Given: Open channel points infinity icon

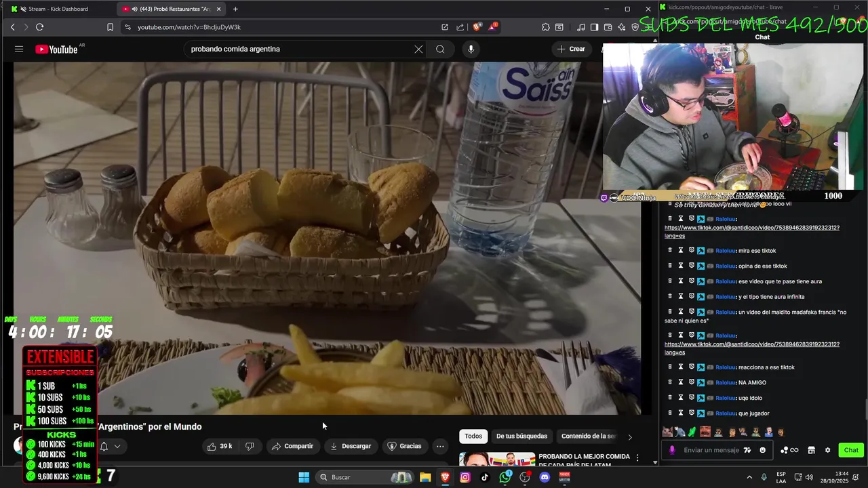Looking at the screenshot, I should click(790, 450).
